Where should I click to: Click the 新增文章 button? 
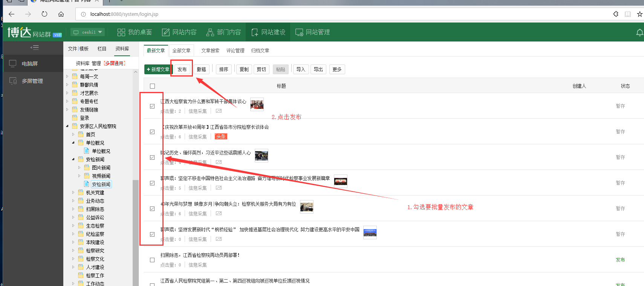point(158,69)
